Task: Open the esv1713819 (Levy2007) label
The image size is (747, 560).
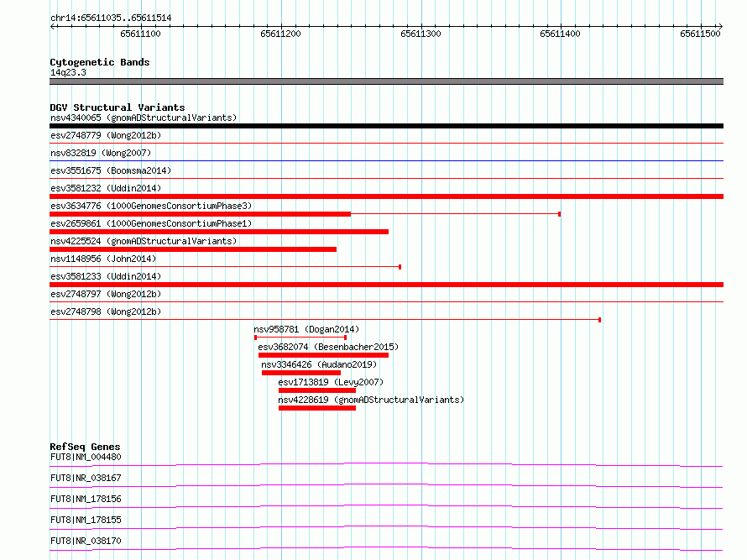Action: click(331, 382)
